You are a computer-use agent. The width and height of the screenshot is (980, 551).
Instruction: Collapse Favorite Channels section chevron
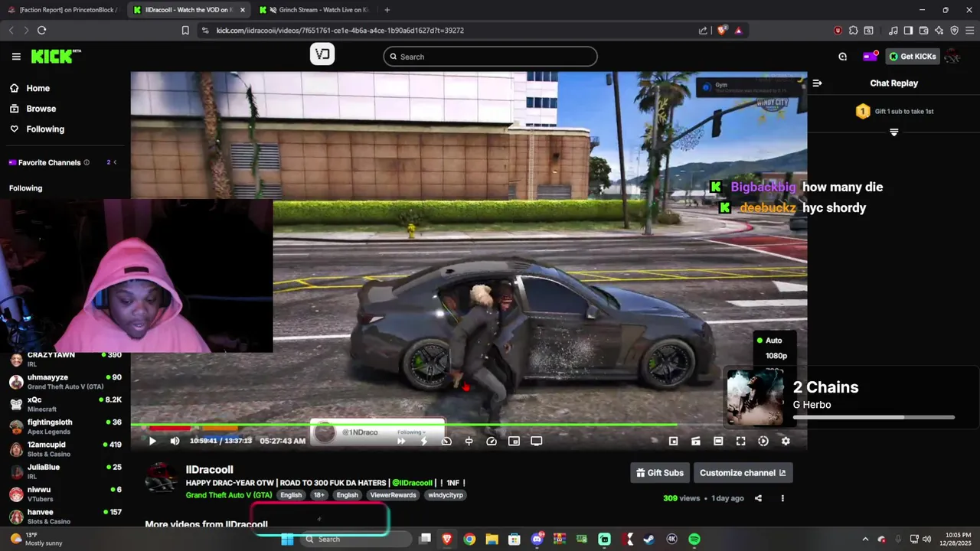(115, 162)
